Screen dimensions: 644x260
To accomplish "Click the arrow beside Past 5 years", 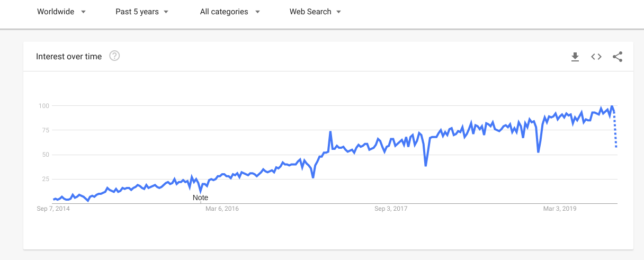I will pos(166,12).
